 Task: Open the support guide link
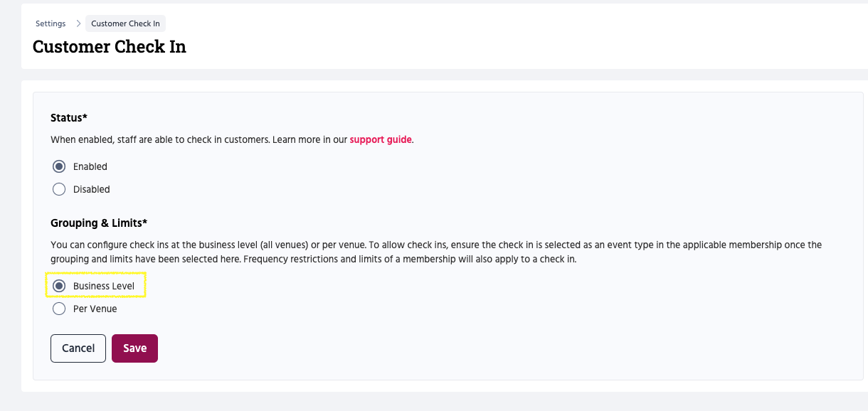click(380, 139)
